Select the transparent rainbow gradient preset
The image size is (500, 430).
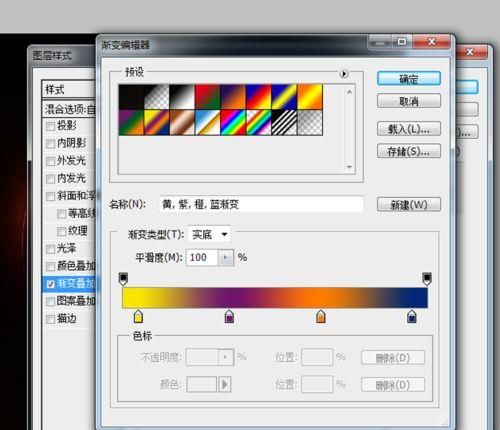[259, 122]
